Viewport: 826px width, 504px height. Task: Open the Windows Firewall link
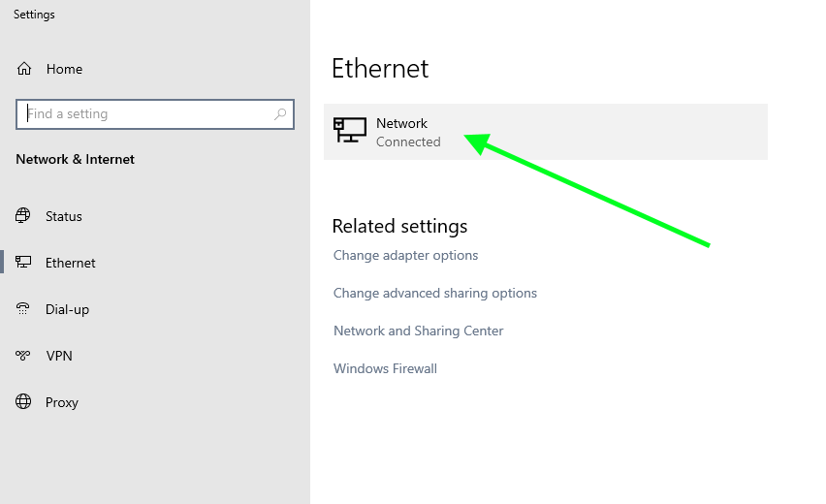(385, 369)
